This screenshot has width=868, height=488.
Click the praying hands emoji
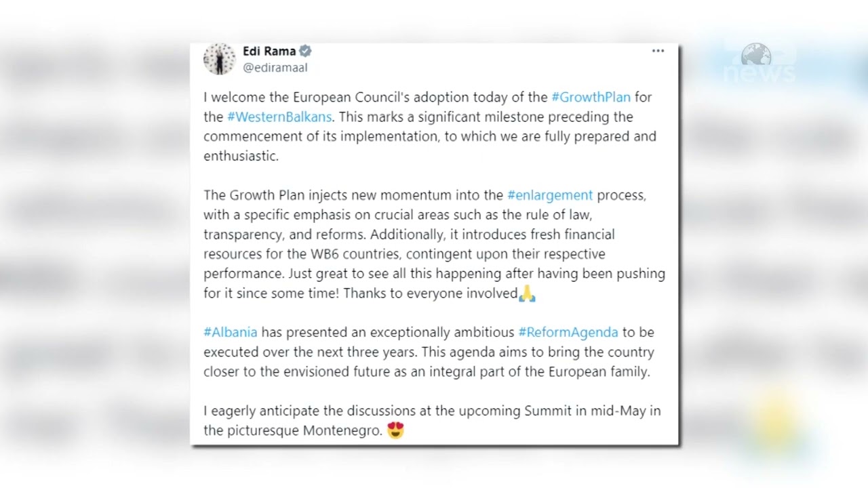click(x=527, y=293)
